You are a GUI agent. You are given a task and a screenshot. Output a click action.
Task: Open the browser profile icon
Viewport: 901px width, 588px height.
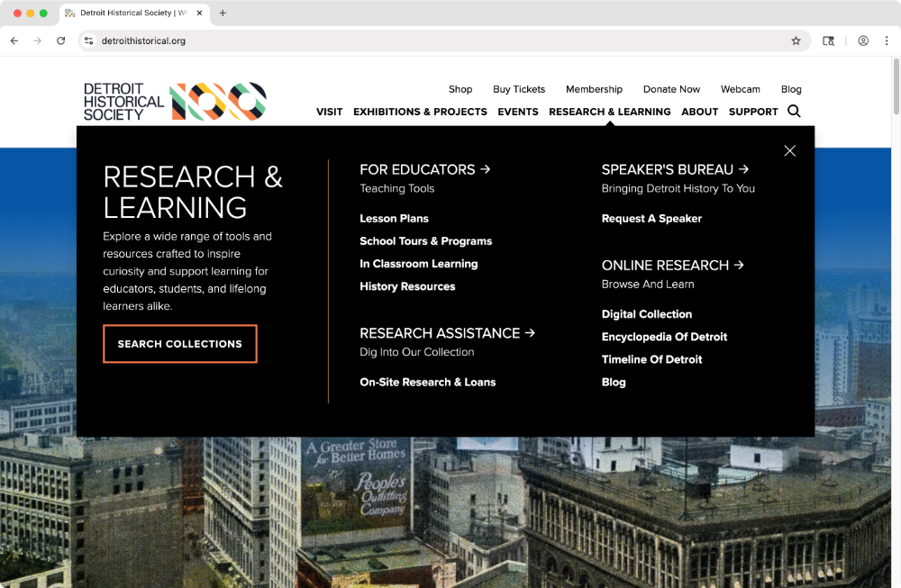pos(863,41)
